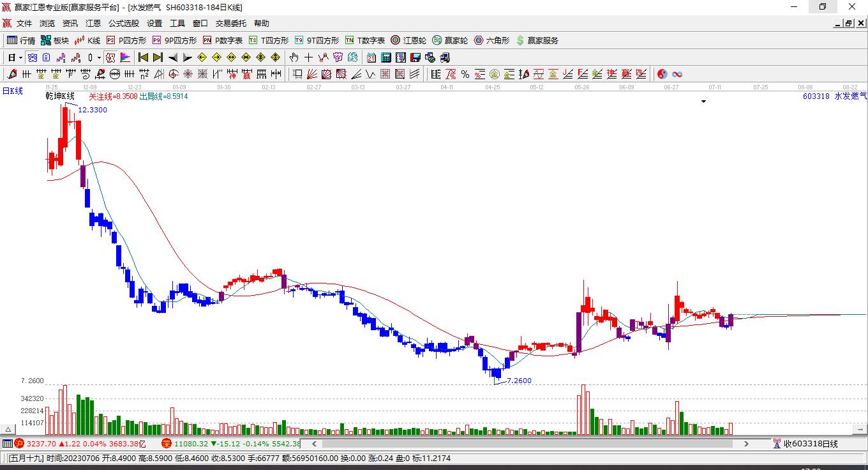Open the 板块 sector view
Viewport: 868px width, 470px height.
[x=54, y=40]
